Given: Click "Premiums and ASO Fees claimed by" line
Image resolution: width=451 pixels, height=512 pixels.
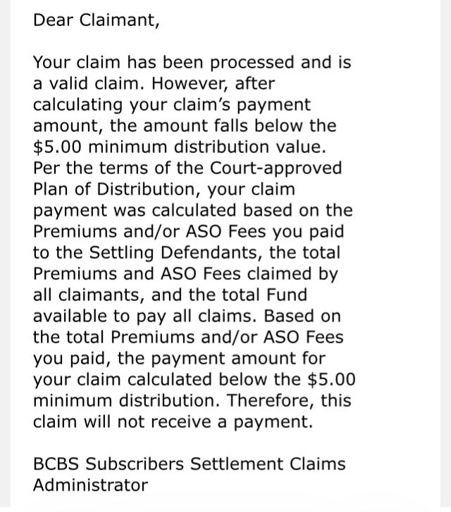Looking at the screenshot, I should coord(186,274).
